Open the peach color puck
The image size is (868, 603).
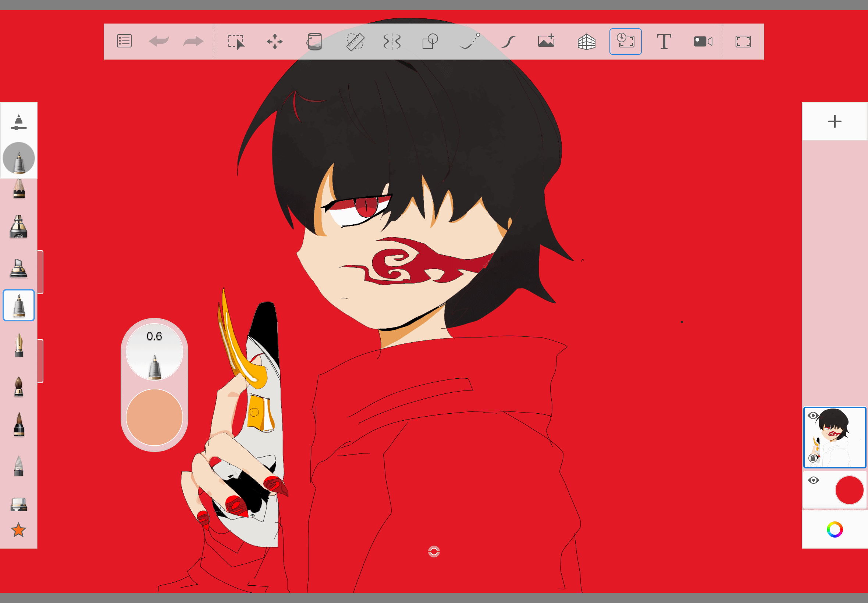pos(154,417)
